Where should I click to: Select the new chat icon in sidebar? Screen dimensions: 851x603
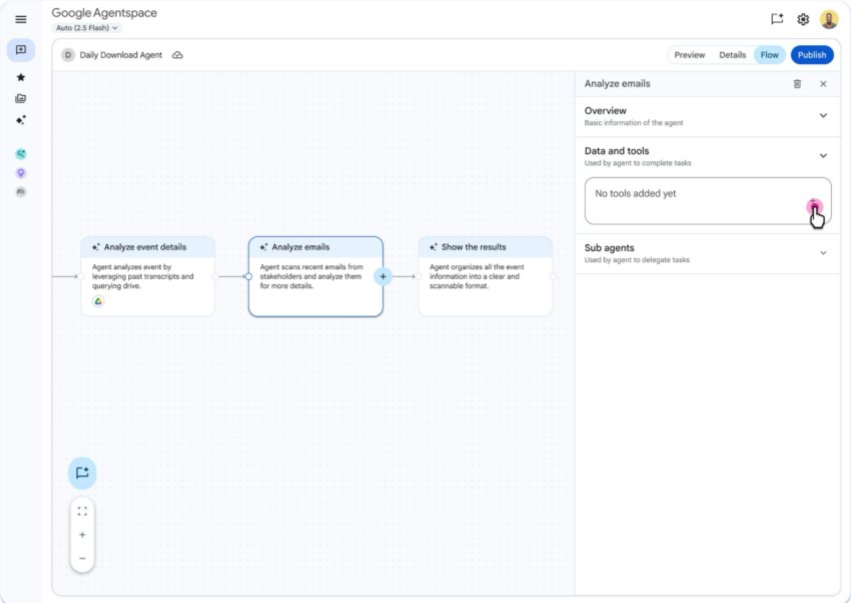pos(21,50)
